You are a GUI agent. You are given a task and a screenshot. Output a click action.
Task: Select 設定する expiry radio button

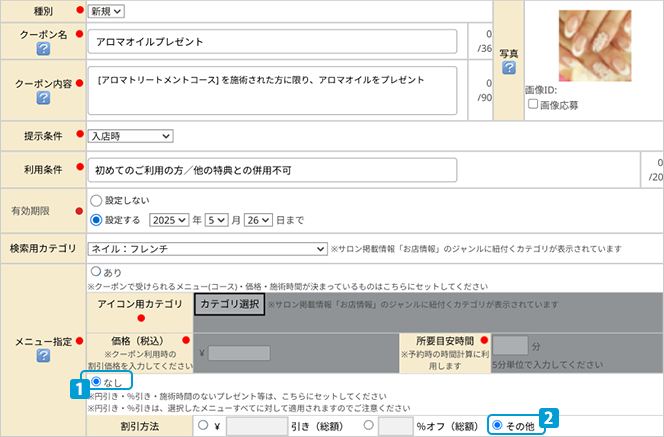96,219
